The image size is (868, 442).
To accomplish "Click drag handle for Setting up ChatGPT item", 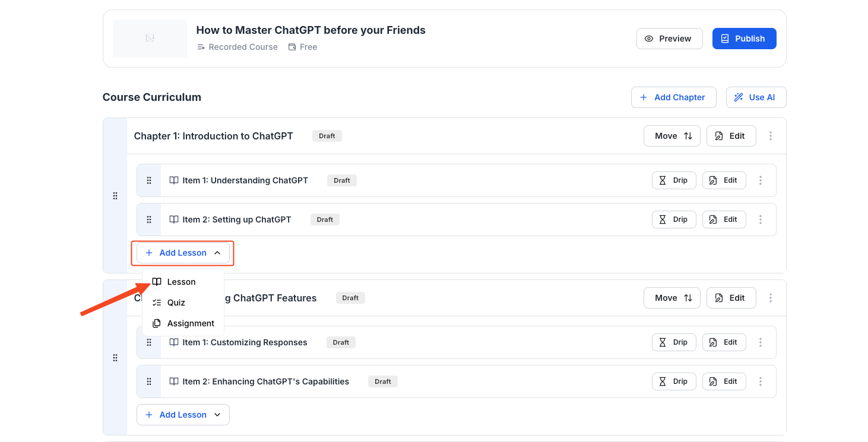I will (149, 220).
